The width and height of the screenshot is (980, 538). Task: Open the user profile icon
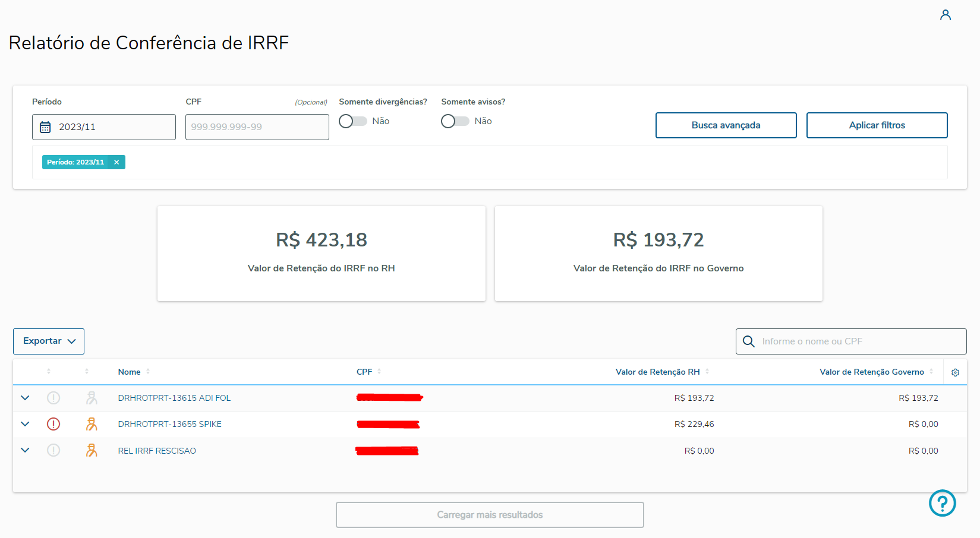[x=945, y=15]
